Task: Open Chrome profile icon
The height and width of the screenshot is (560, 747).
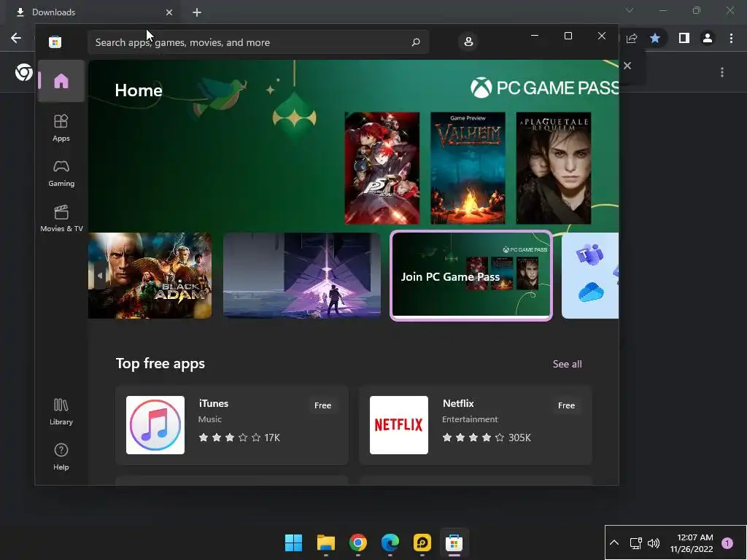Action: click(x=708, y=38)
